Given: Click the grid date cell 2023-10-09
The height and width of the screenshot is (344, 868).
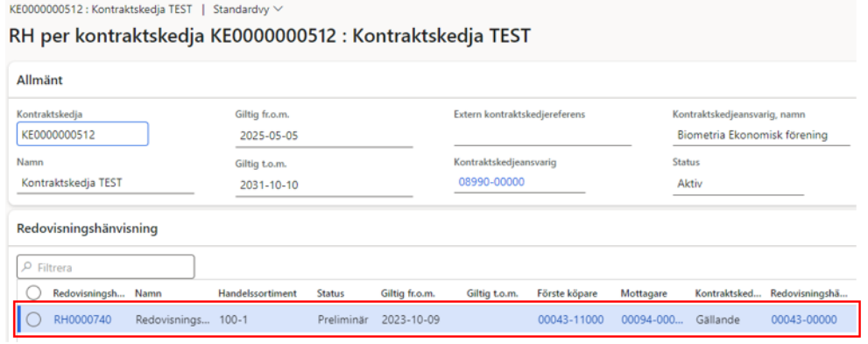Looking at the screenshot, I should click(410, 319).
